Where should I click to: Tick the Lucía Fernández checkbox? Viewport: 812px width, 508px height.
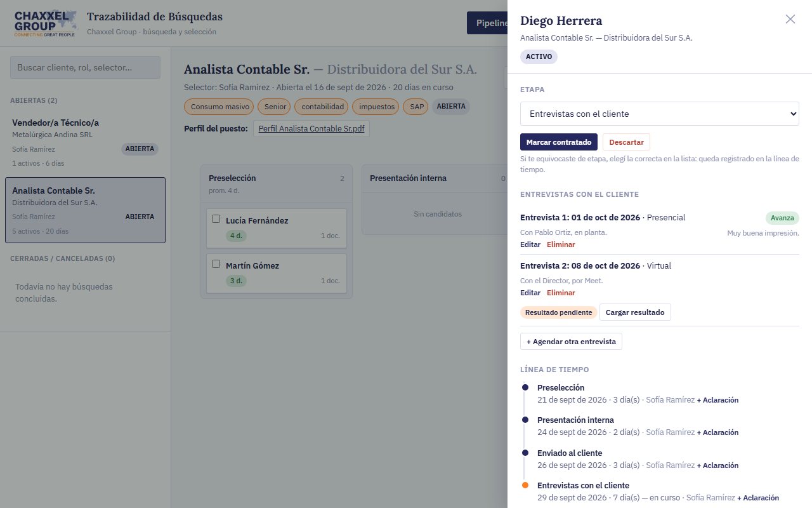pos(216,219)
